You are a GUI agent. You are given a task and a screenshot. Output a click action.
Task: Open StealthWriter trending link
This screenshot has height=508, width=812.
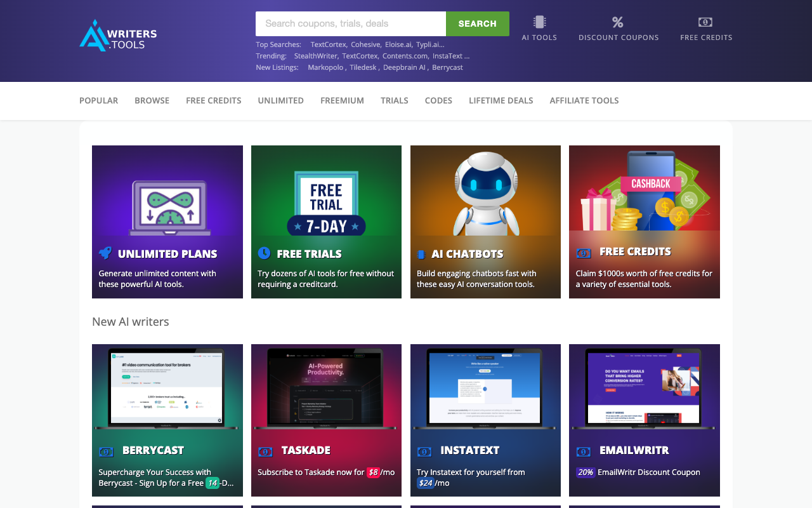pyautogui.click(x=315, y=56)
